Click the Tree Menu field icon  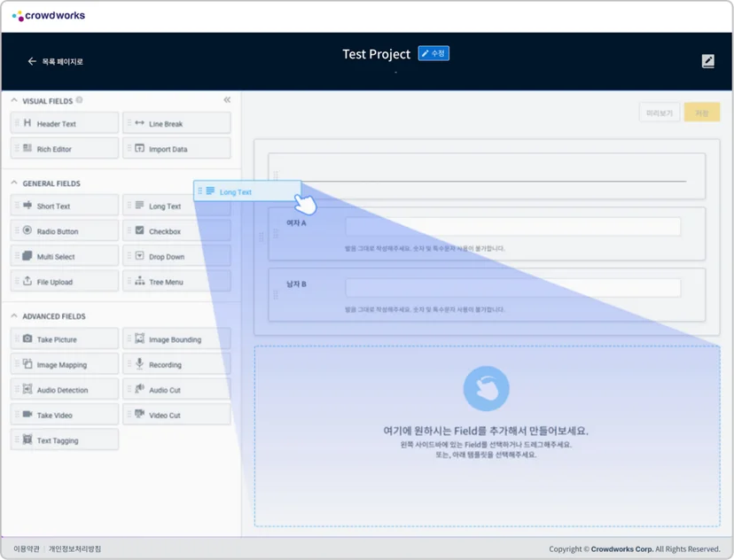(x=139, y=281)
